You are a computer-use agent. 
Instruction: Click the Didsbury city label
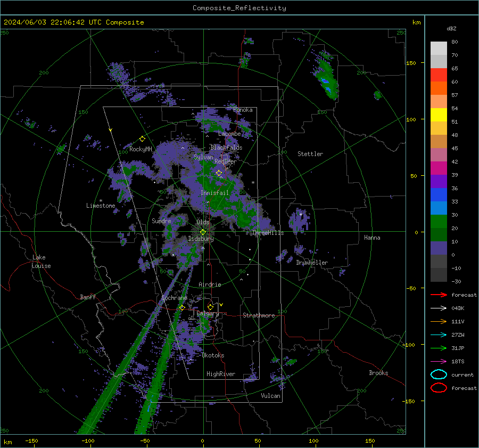[201, 239]
